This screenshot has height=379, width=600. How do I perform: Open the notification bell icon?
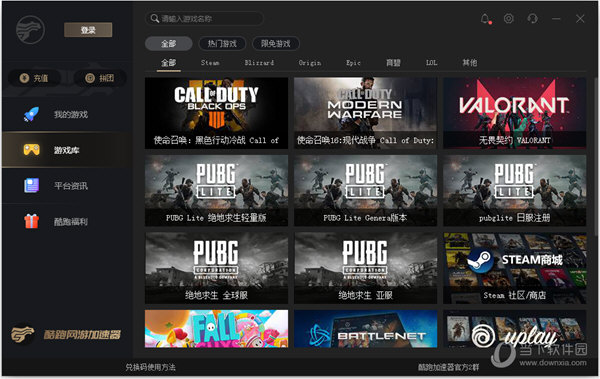tap(485, 18)
